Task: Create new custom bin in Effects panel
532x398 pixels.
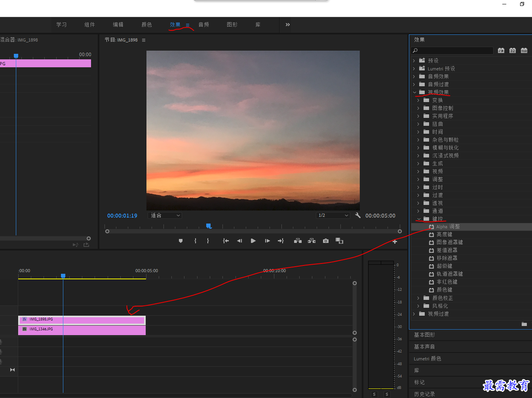Action: tap(524, 324)
